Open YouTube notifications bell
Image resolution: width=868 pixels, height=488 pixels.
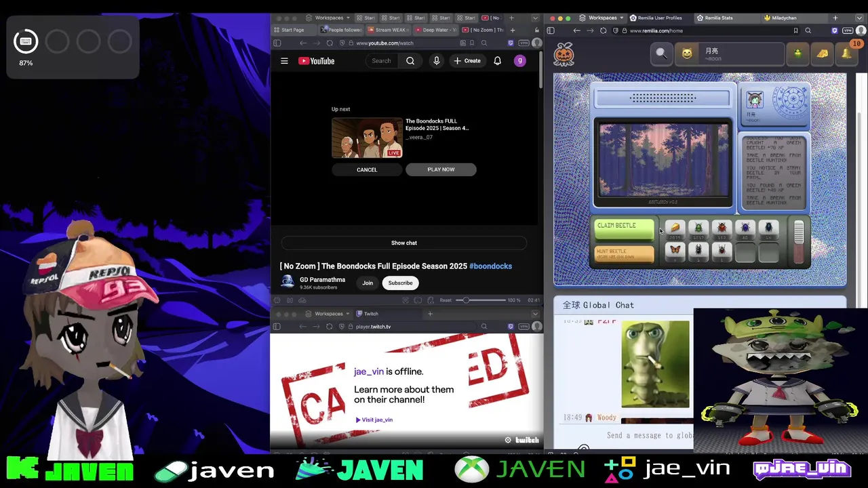497,61
